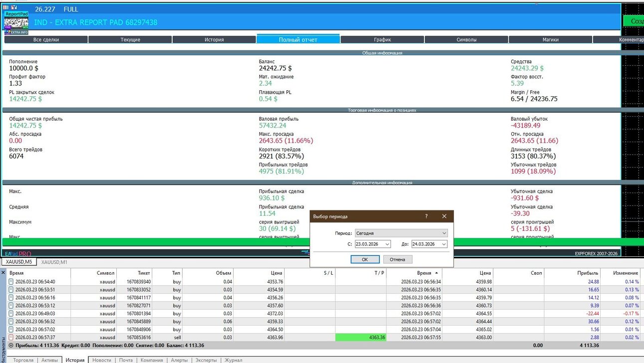Viewport: 644px width, 363px height.
Task: Open the Новости toolbox tab
Action: pyautogui.click(x=102, y=360)
